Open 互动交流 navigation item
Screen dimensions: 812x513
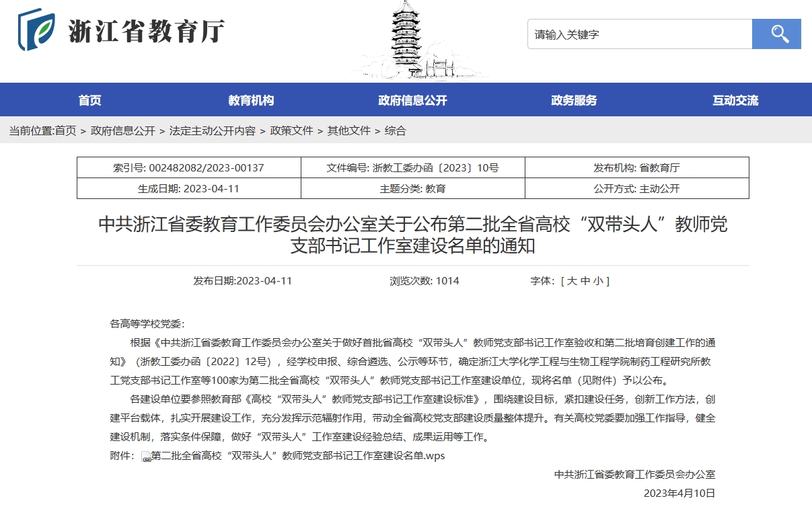click(x=735, y=101)
